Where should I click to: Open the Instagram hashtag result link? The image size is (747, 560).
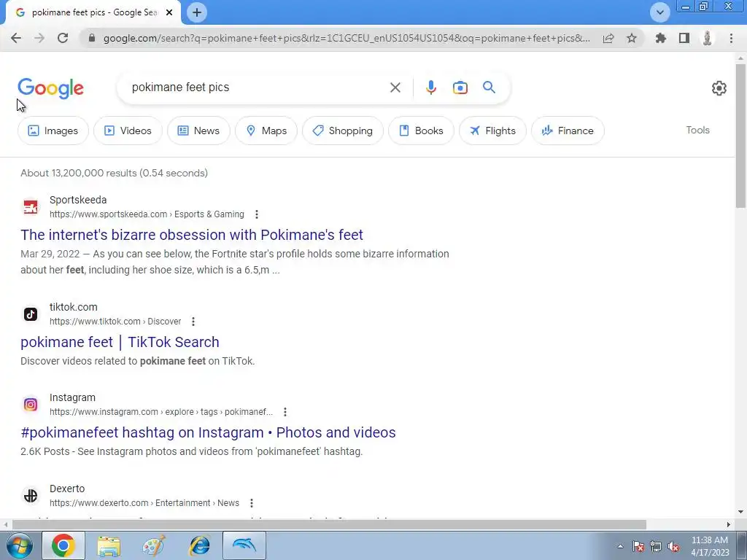click(x=208, y=432)
